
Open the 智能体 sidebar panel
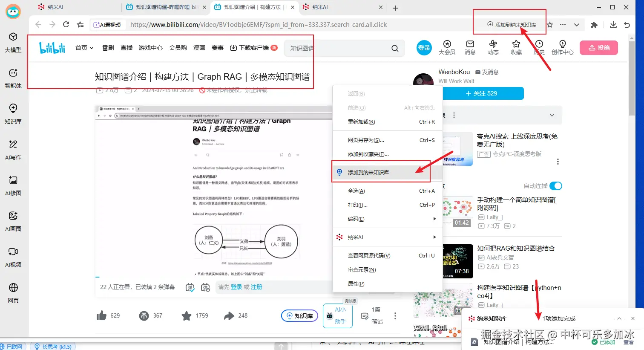tap(13, 78)
